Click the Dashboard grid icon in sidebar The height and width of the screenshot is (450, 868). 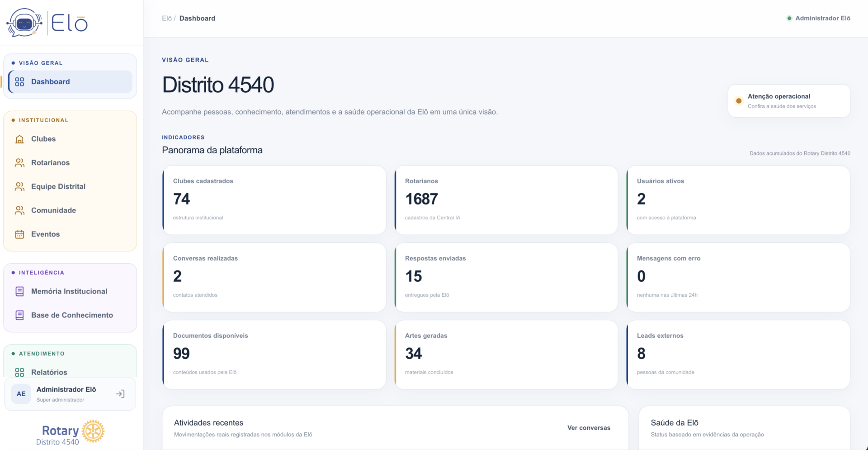19,82
